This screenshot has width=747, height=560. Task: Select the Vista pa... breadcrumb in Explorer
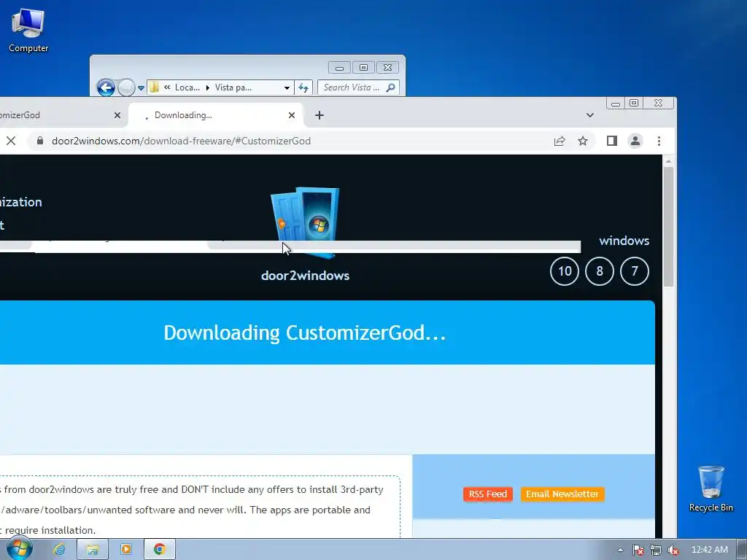tap(233, 87)
